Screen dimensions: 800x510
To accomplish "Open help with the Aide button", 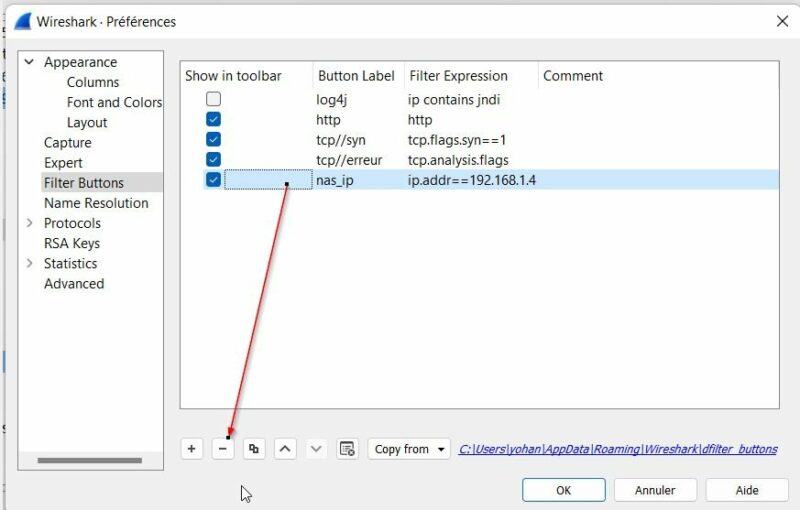I will [x=747, y=490].
